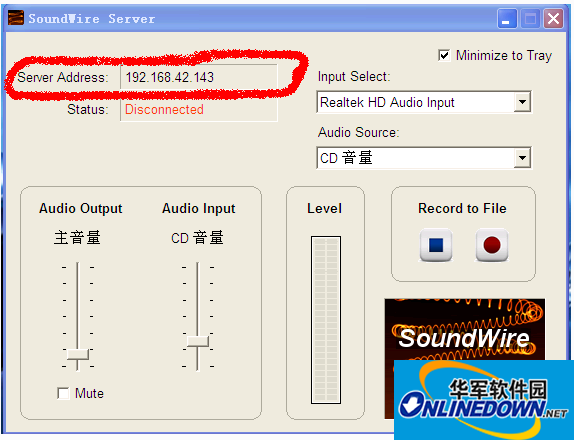The image size is (574, 440).
Task: Click the SoundWire Server title bar icon
Action: 16,18
